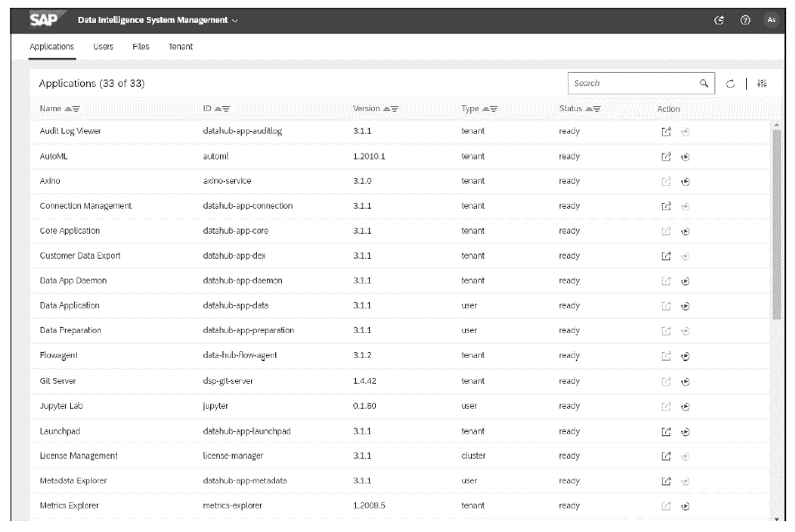
Task: Open the Customer Data Export application
Action: coord(666,256)
